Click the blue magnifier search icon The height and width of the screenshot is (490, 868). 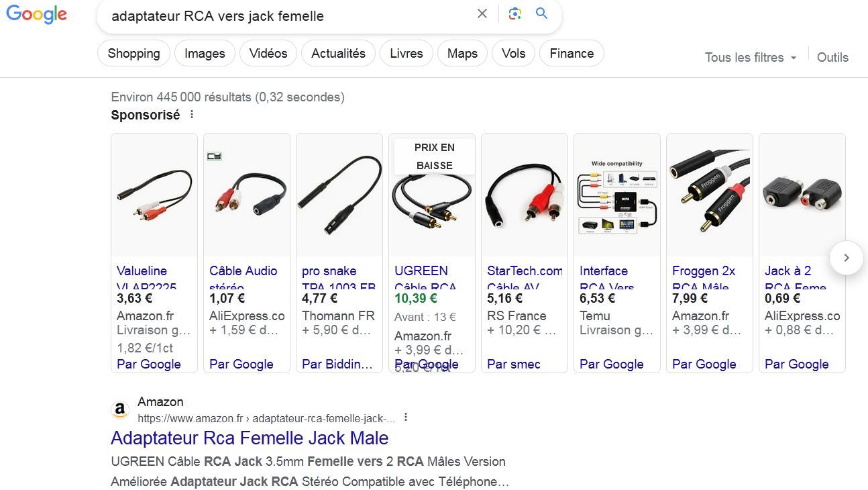pyautogui.click(x=542, y=14)
